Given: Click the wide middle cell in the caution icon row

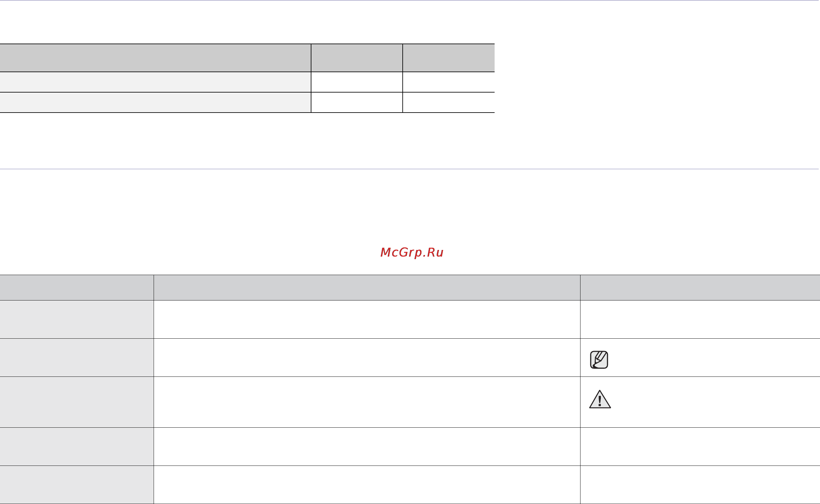Looking at the screenshot, I should click(367, 402).
